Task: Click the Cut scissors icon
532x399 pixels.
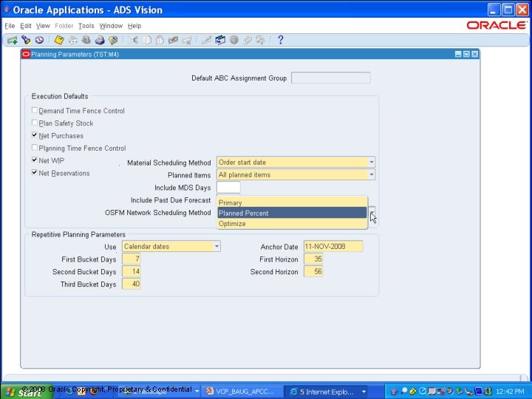Action: pyautogui.click(x=133, y=40)
